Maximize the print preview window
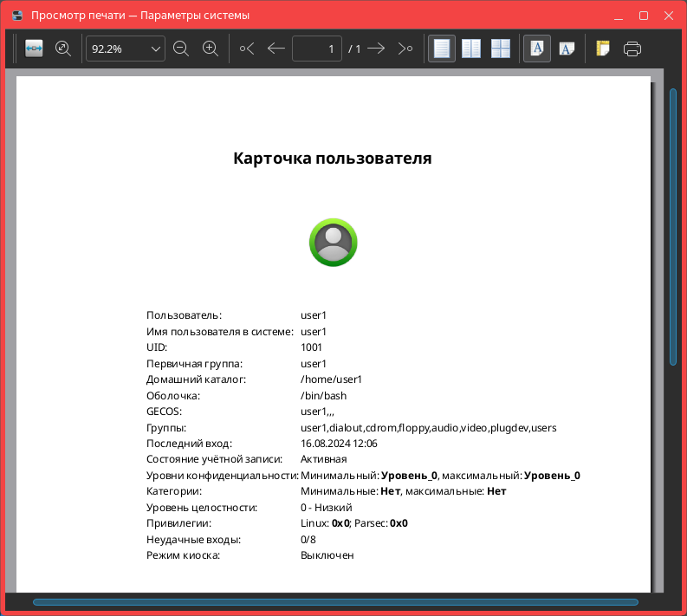 click(643, 16)
